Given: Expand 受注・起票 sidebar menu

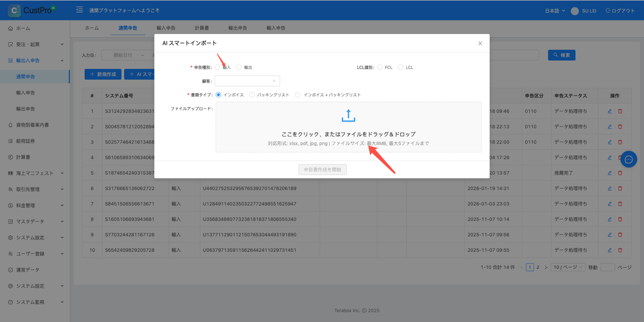Looking at the screenshot, I should point(35,45).
